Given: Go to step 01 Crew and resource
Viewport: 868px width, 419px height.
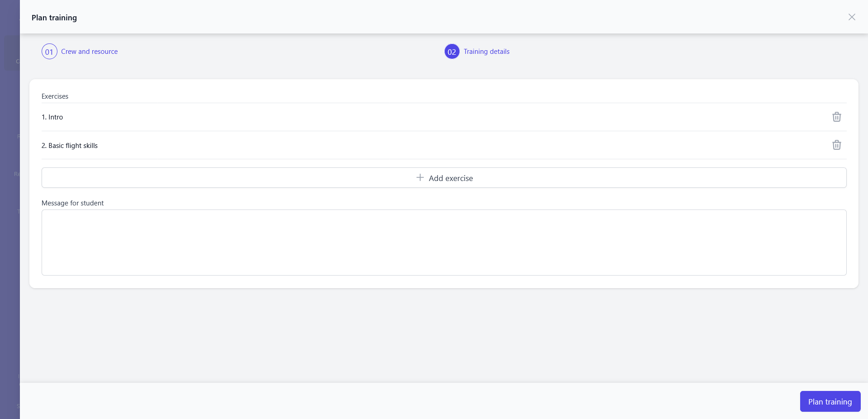Looking at the screenshot, I should (80, 52).
